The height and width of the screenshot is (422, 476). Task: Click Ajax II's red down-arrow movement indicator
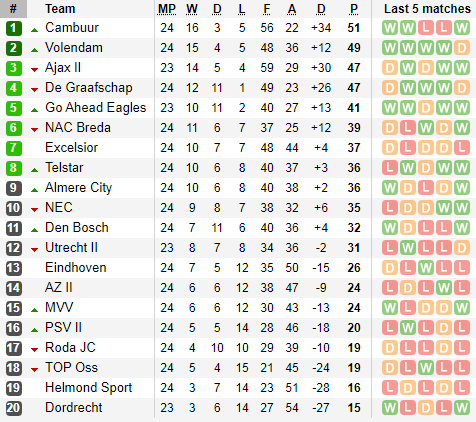tap(34, 70)
